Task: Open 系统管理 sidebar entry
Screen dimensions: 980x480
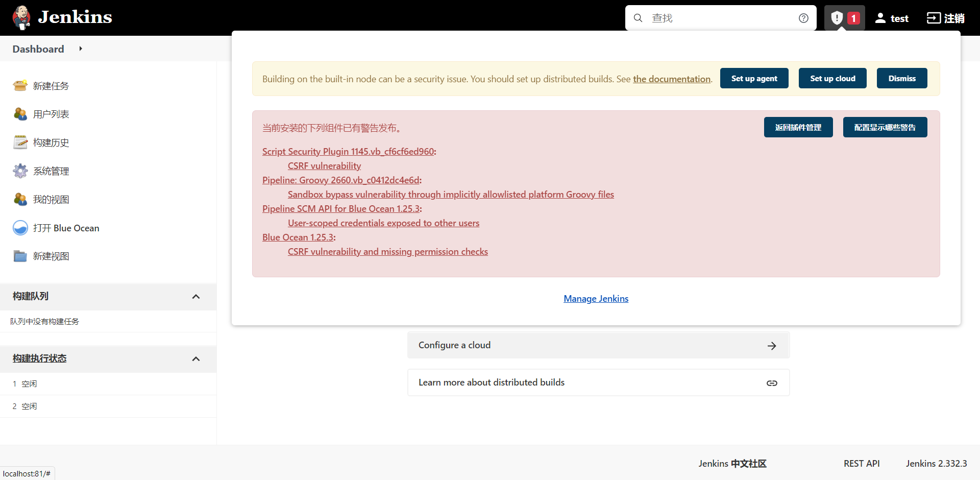Action: click(51, 171)
